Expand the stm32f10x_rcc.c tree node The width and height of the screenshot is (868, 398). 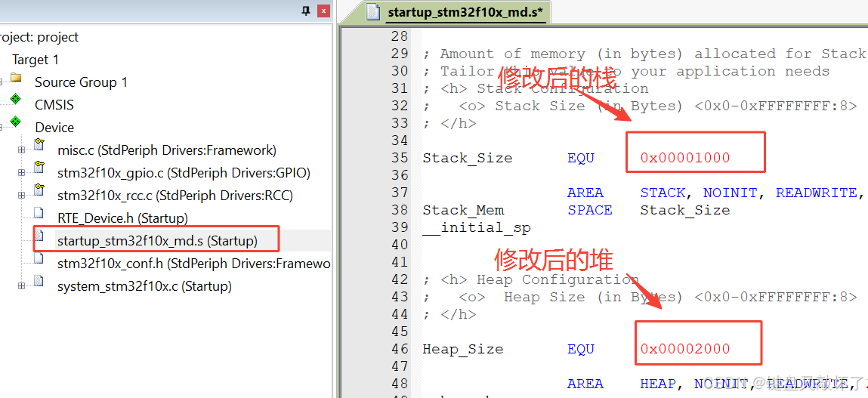point(22,196)
